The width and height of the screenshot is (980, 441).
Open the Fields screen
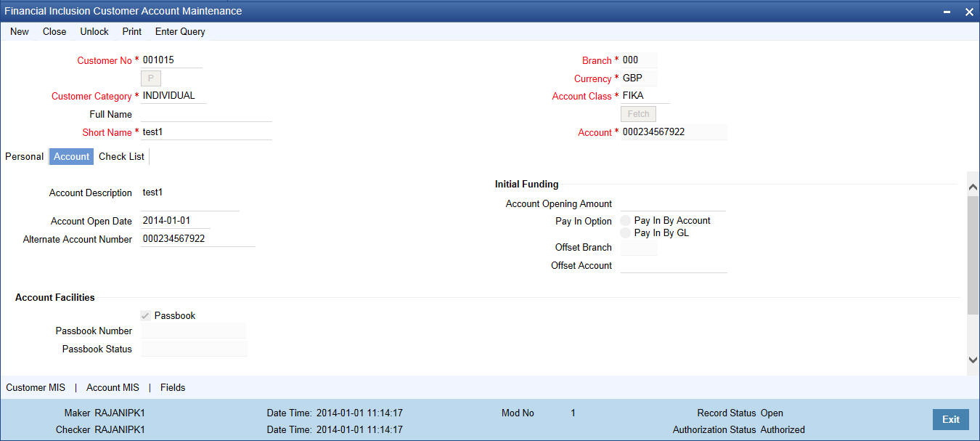pyautogui.click(x=173, y=387)
